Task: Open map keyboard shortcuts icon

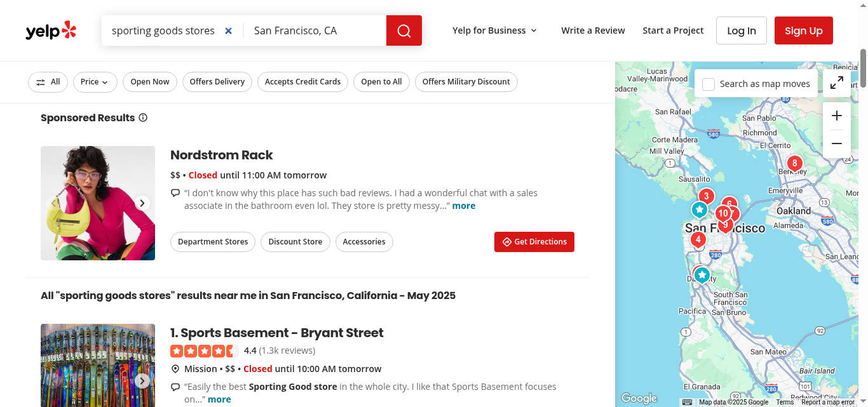Action: [687, 402]
